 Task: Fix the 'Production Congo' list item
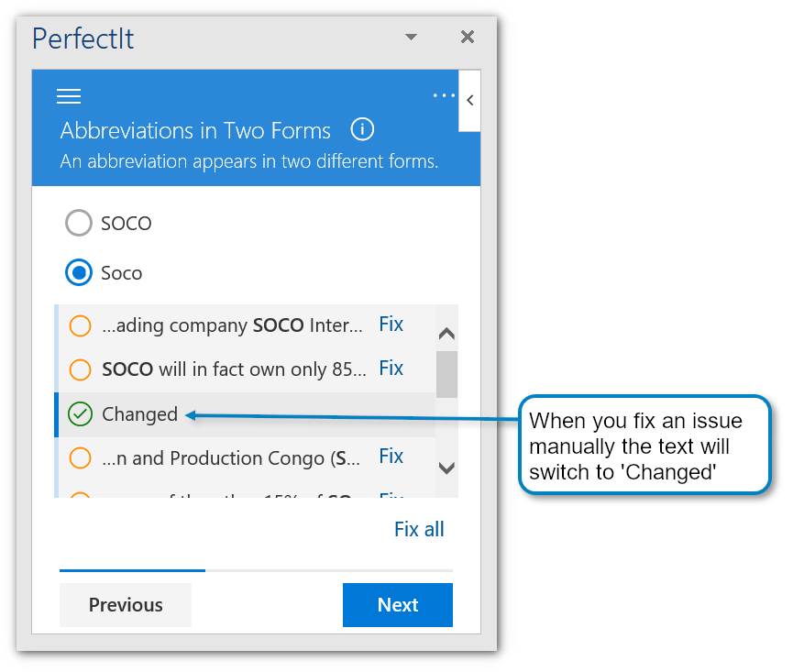[x=391, y=457]
